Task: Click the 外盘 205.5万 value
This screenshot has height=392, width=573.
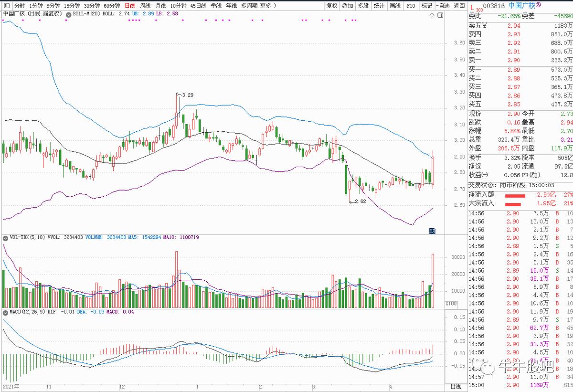Action: click(x=509, y=148)
